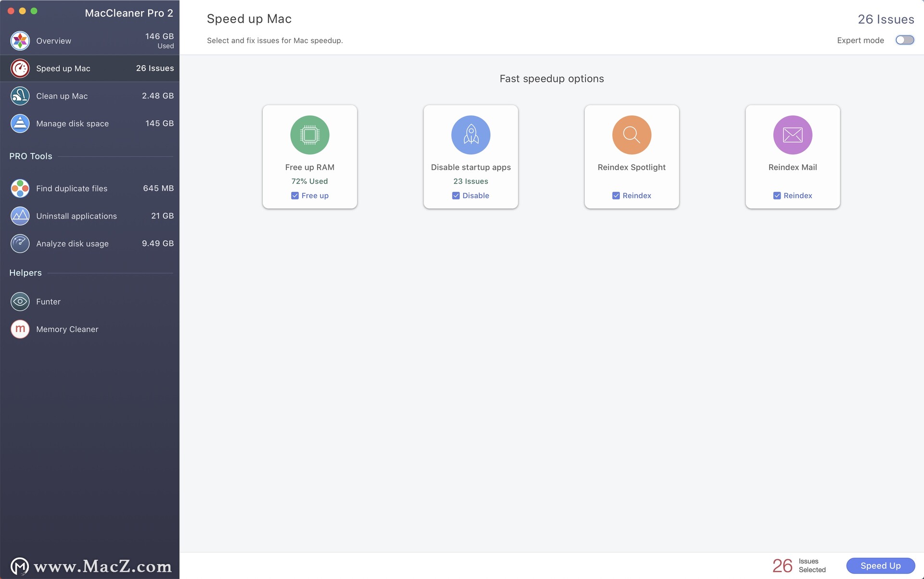The width and height of the screenshot is (924, 579).
Task: Open Find duplicate files tool
Action: point(90,189)
